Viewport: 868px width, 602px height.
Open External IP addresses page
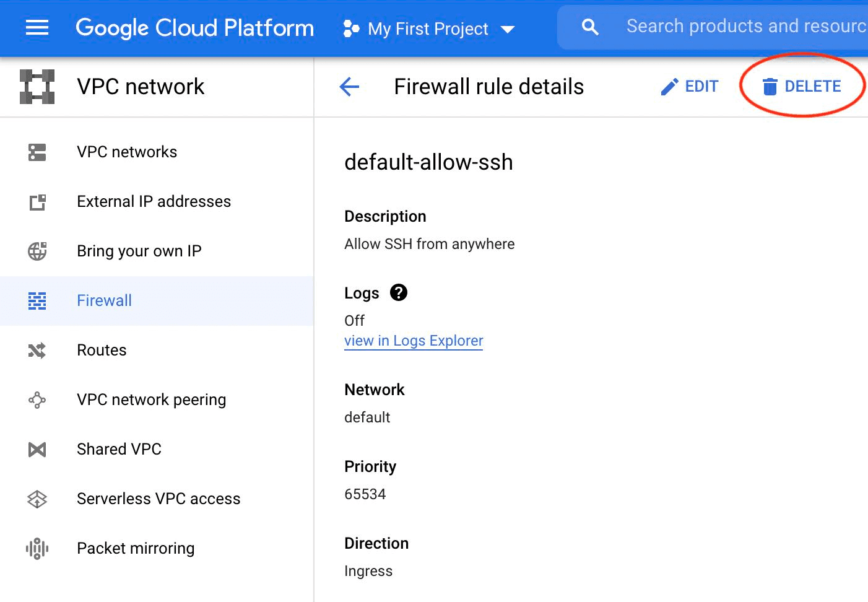click(x=154, y=201)
